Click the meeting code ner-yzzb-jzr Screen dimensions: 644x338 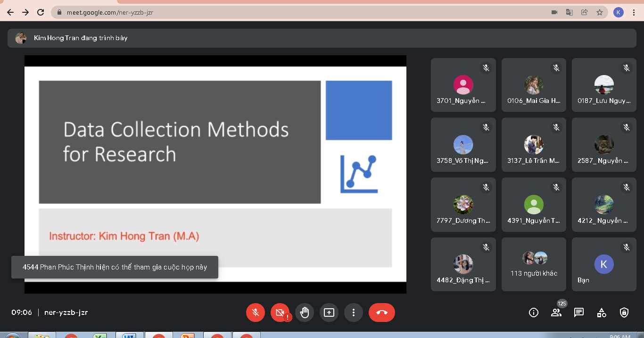tap(66, 313)
